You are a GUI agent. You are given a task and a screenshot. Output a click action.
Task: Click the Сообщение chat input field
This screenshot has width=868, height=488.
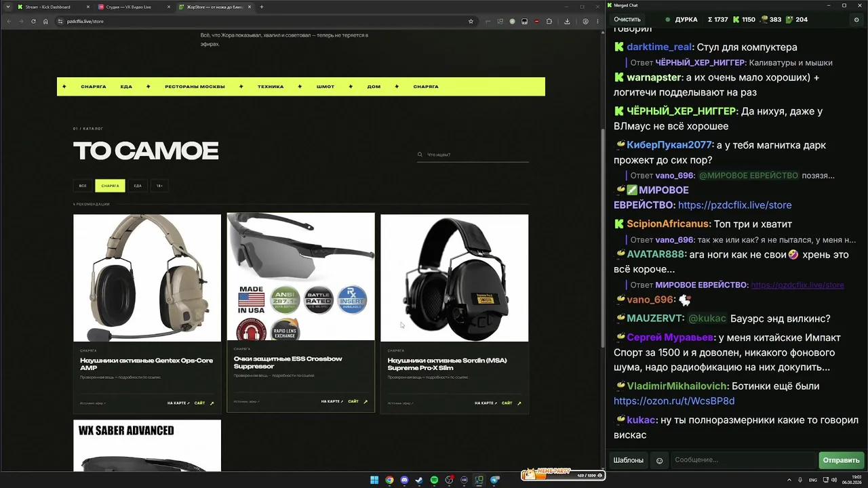(x=743, y=460)
